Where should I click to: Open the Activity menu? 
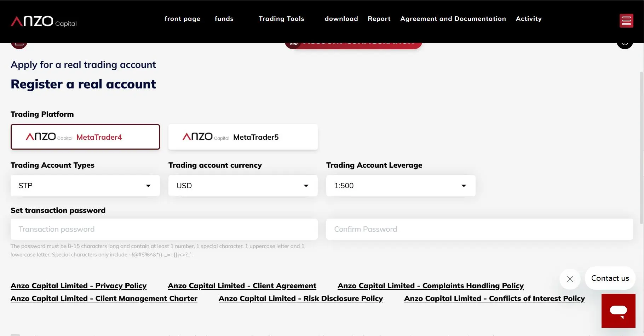pos(529,19)
